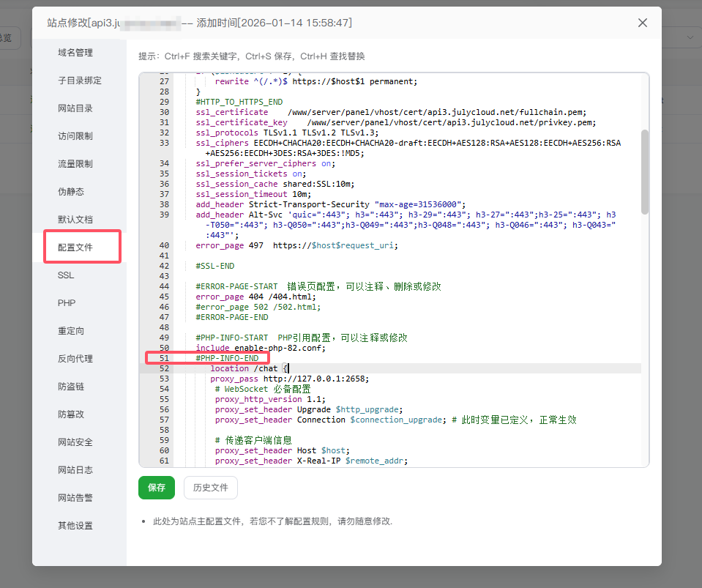
Task: Click the green 保存 button
Action: (157, 488)
